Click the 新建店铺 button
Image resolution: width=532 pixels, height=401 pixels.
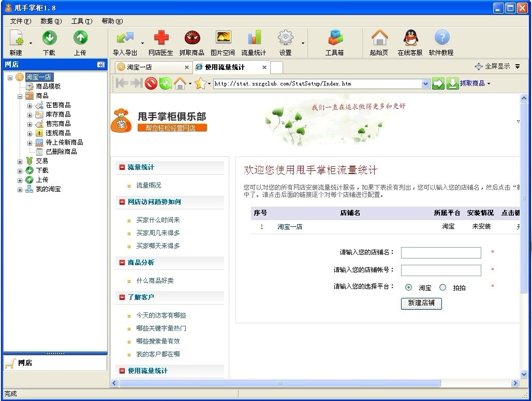pos(421,303)
